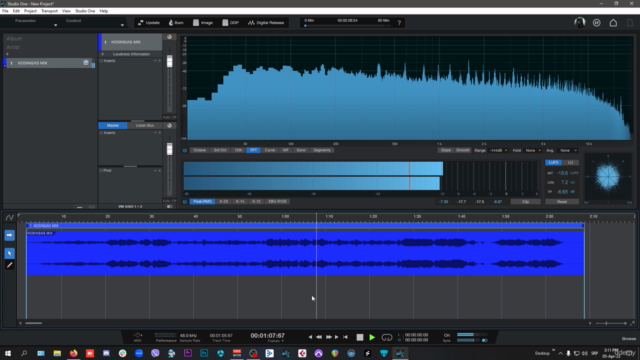Open the Project menu
Viewport: 640px width, 360px height.
31,11
